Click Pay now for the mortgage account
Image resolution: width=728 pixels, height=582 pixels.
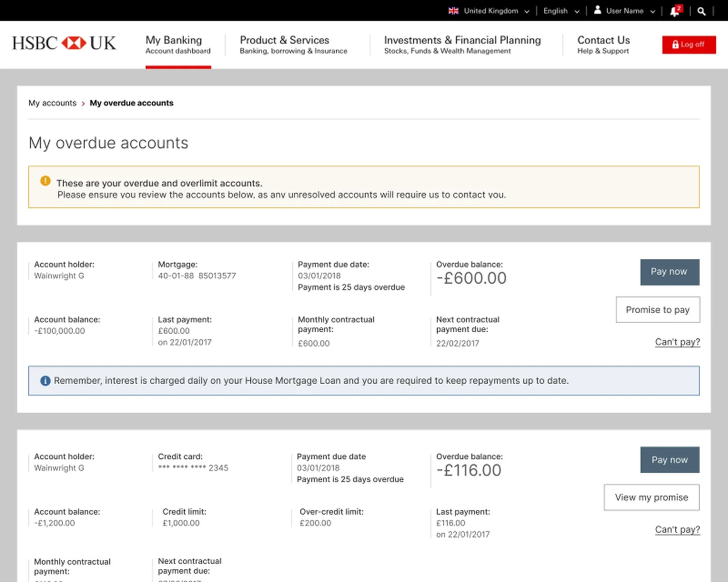pos(670,272)
